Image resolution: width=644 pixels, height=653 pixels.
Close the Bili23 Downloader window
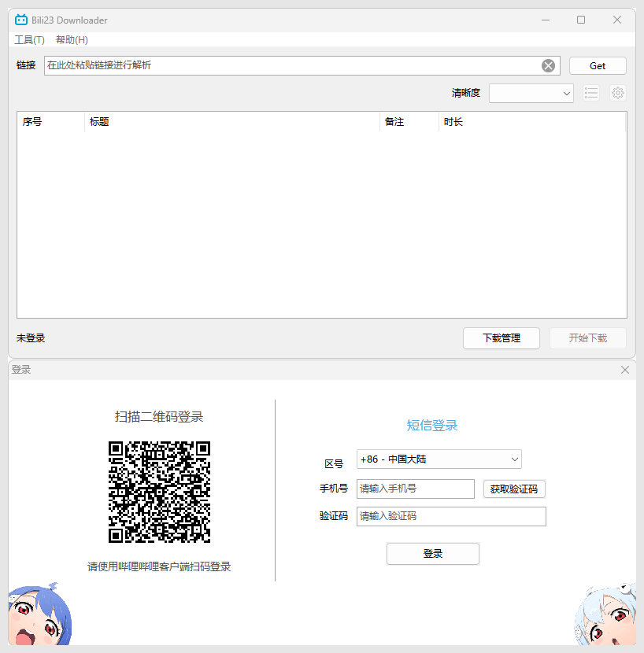617,20
